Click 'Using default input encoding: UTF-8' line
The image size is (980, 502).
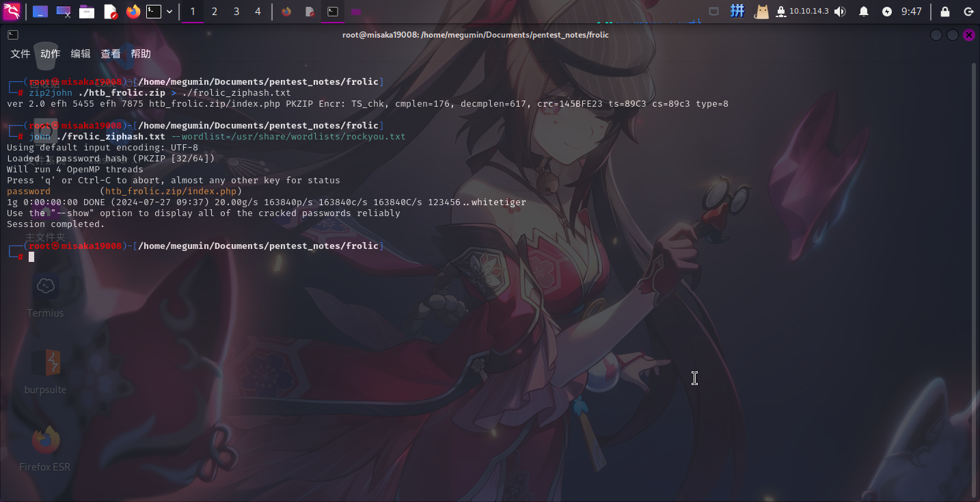tap(103, 148)
